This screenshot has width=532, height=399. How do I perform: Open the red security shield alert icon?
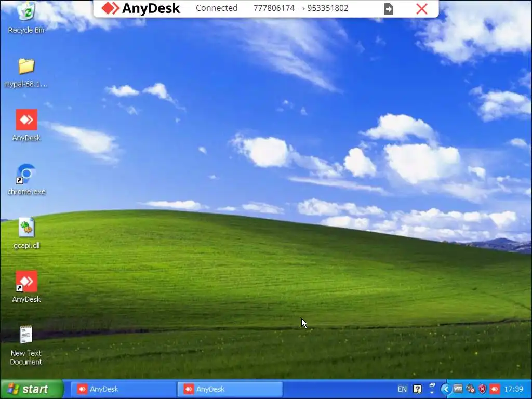(x=482, y=389)
